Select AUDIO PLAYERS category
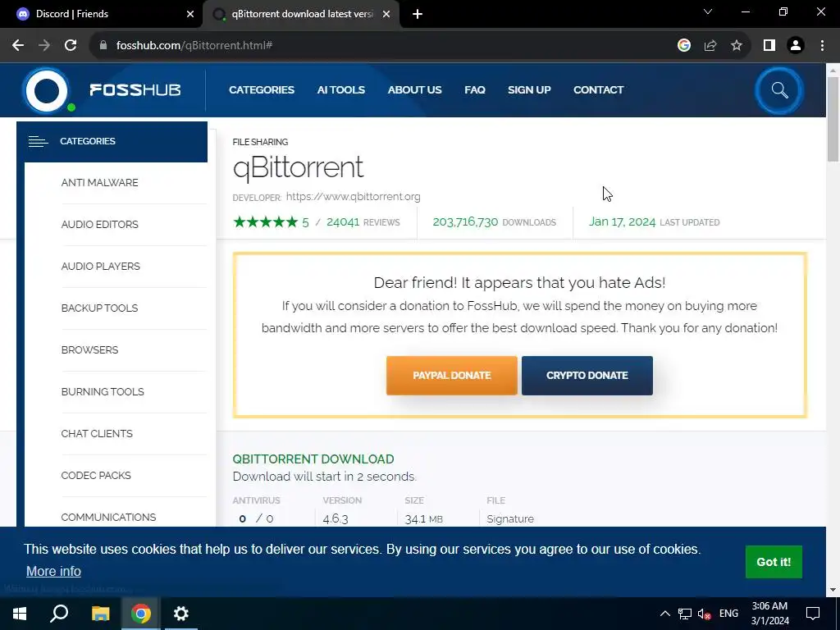Viewport: 840px width, 630px height. [x=101, y=267]
